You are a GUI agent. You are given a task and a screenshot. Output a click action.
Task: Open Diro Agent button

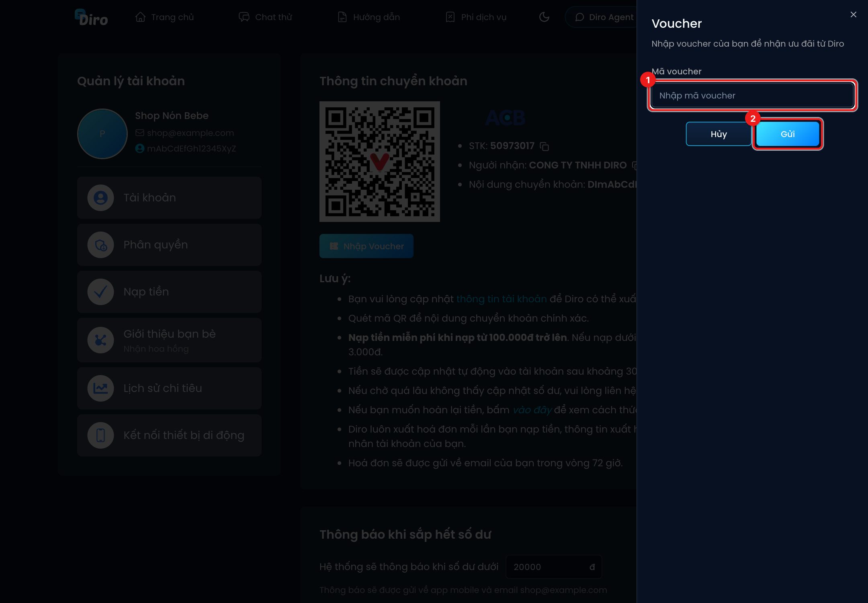(x=602, y=17)
